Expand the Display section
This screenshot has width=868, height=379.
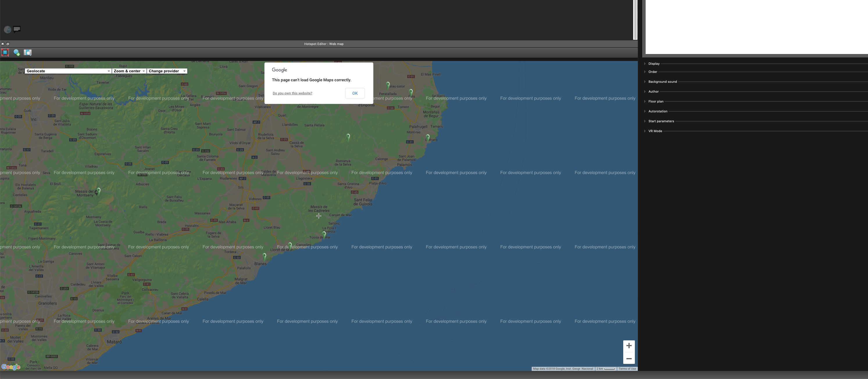(654, 64)
